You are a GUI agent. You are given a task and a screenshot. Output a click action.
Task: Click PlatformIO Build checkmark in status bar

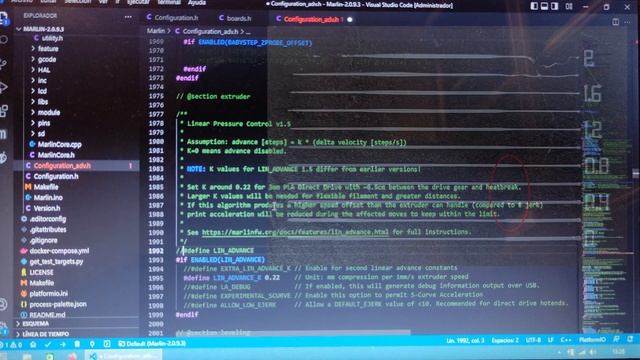[x=48, y=344]
